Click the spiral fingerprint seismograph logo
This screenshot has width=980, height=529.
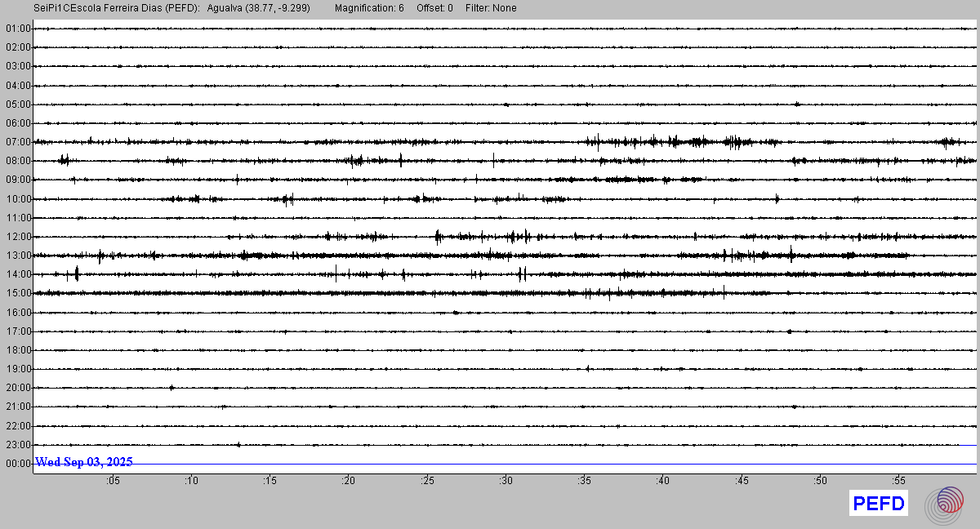944,504
